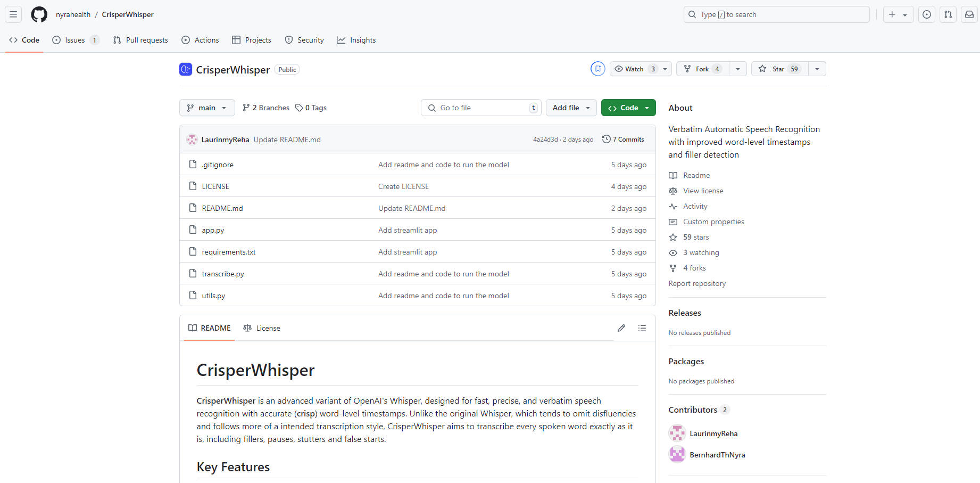This screenshot has width=980, height=483.
Task: Click the bookmark icon beside CrisperWhisper title
Action: (x=598, y=69)
